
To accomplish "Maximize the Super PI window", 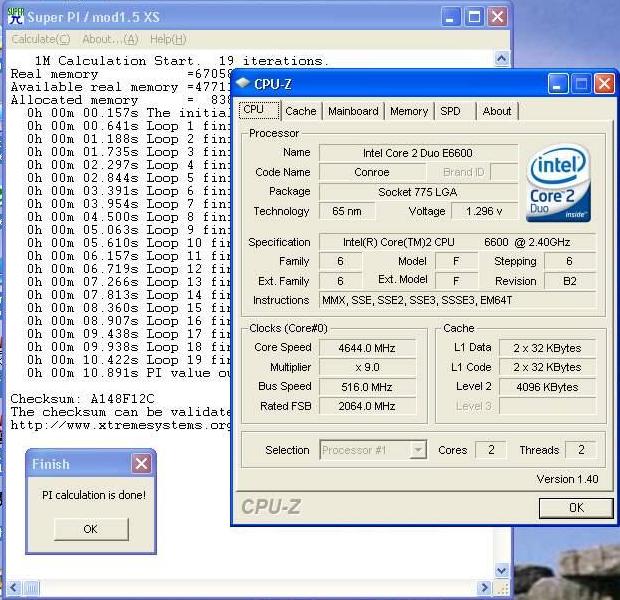I will click(474, 17).
